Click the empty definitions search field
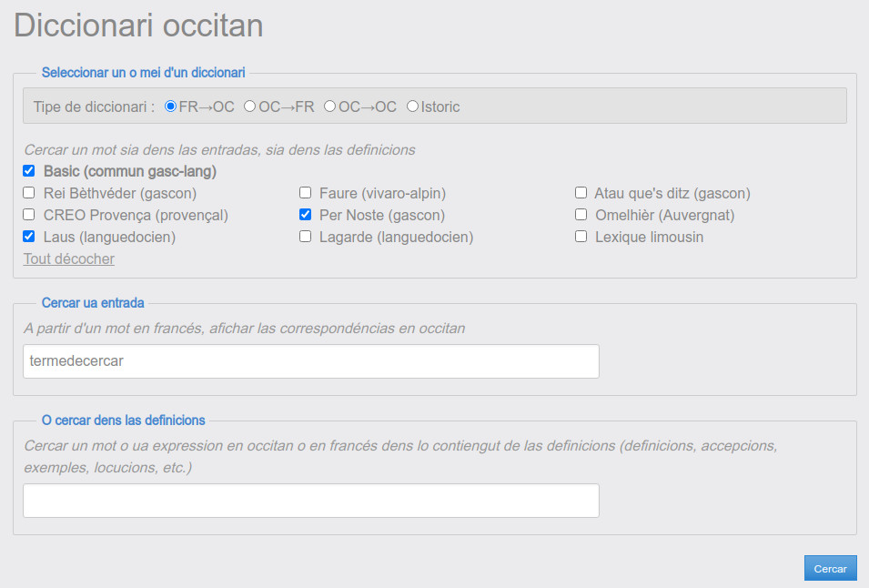Screen dimensions: 869x588 311,501
